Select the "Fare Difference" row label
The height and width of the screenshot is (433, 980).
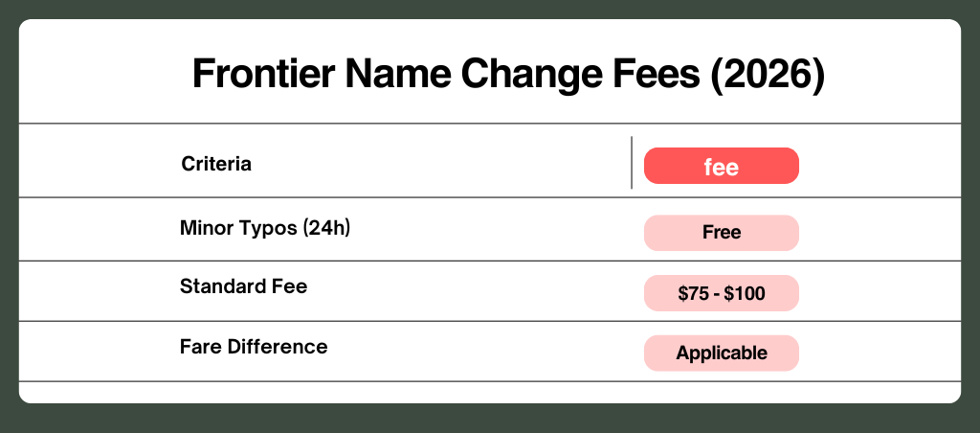click(x=254, y=347)
